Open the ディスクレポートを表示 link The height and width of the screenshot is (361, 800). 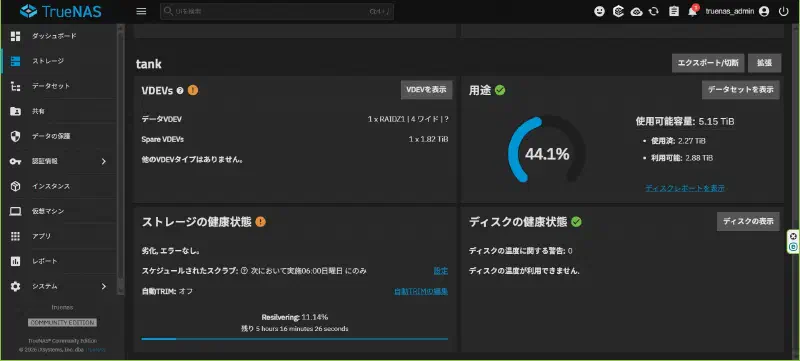[685, 188]
